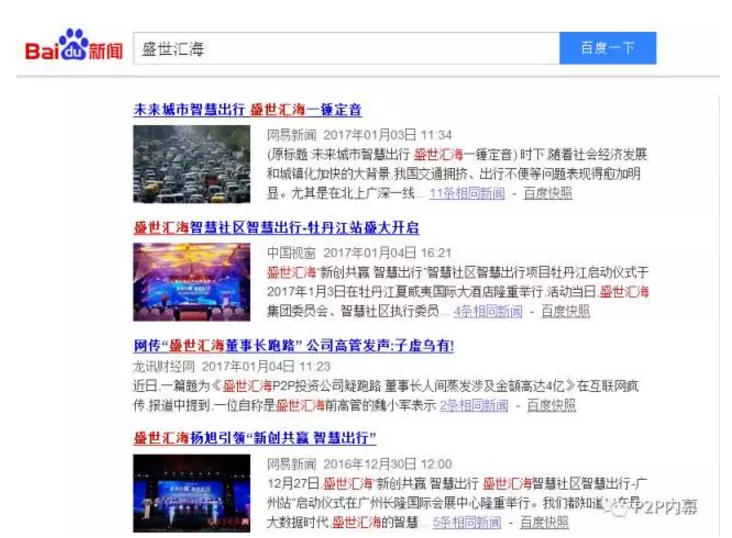This screenshot has width=732, height=538.
Task: Open 百度快照 for the 未来城市智慧出行 result
Action: [x=548, y=193]
